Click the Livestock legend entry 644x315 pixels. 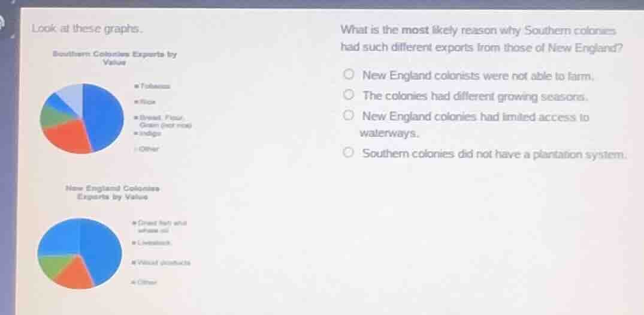[x=155, y=243]
